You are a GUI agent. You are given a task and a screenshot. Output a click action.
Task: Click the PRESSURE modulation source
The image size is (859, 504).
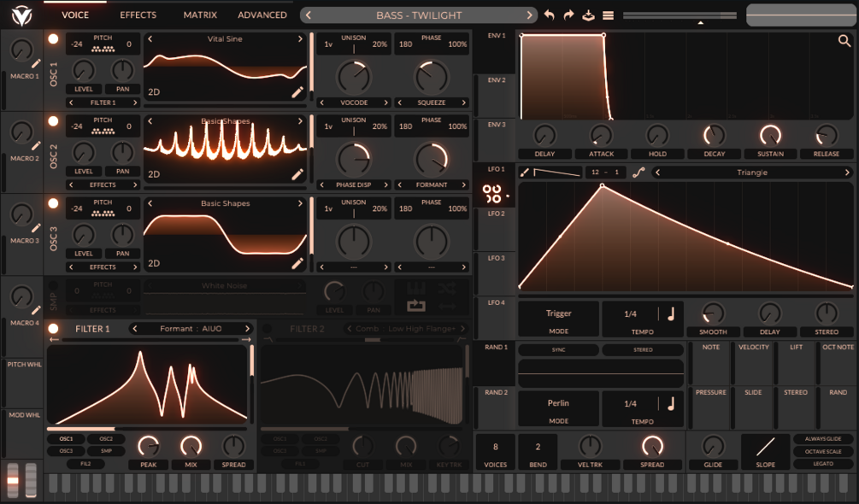710,408
